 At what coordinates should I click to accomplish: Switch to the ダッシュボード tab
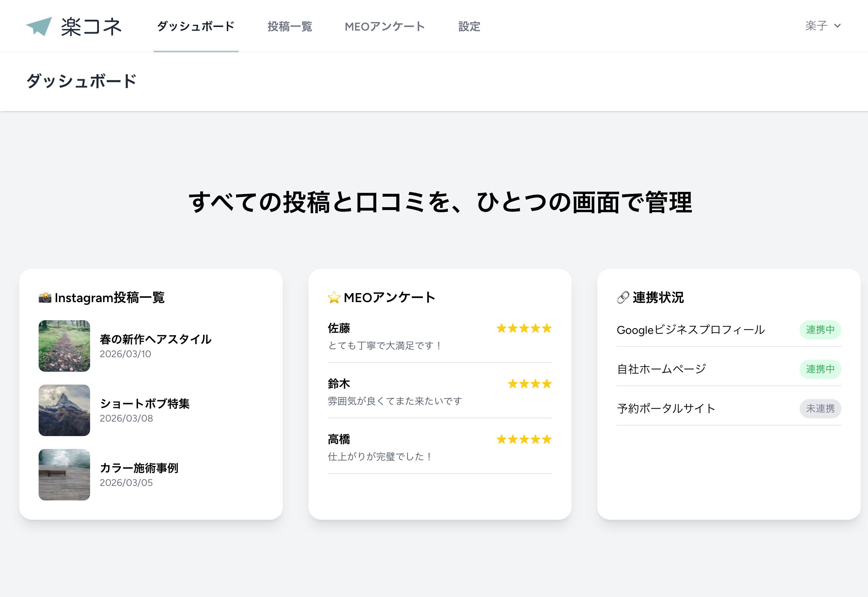pos(196,27)
